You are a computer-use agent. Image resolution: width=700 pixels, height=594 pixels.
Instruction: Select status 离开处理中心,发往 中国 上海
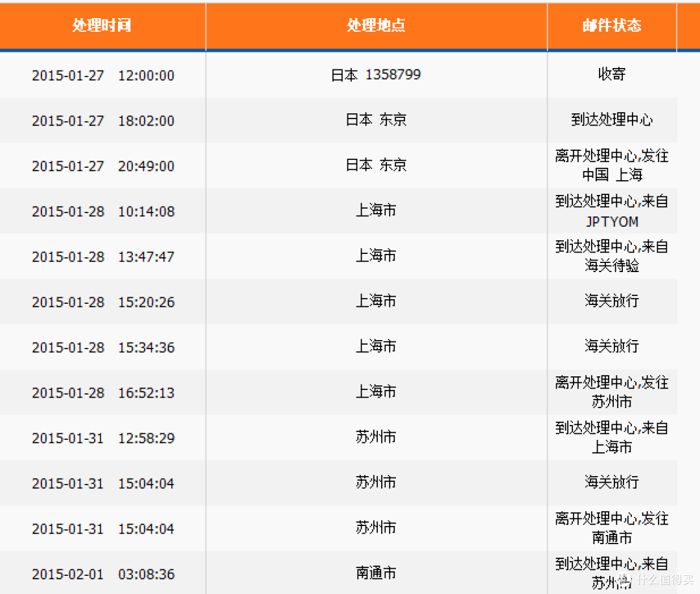(x=612, y=165)
